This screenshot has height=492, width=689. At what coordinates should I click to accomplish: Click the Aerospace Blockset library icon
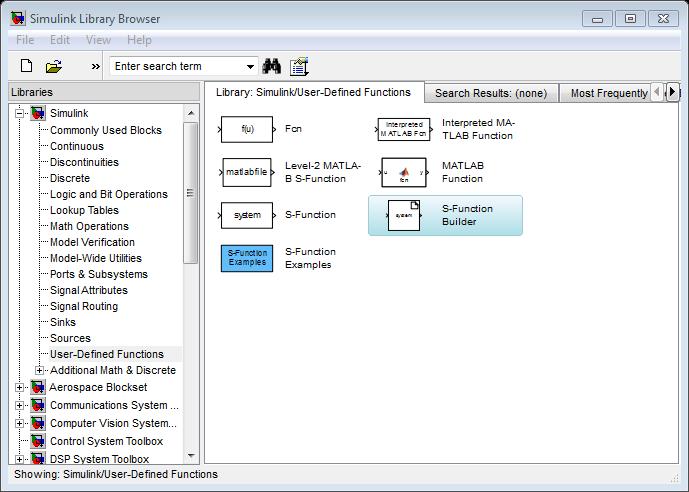tap(38, 387)
